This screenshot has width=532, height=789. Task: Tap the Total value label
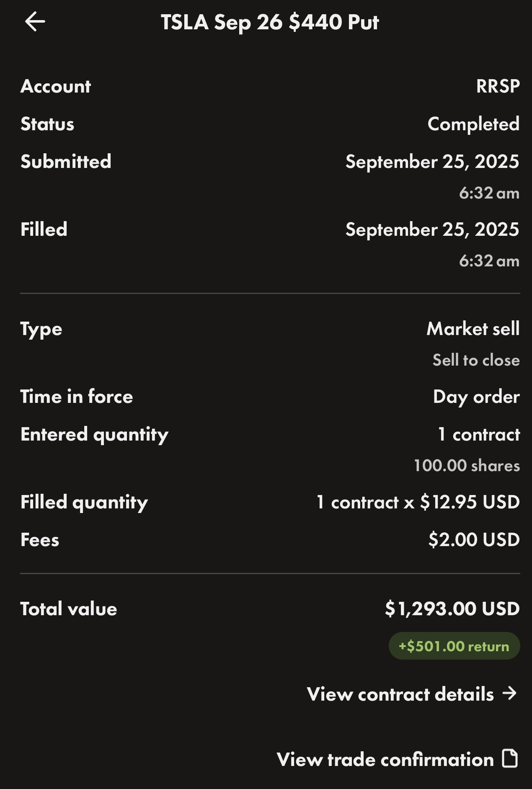[69, 609]
